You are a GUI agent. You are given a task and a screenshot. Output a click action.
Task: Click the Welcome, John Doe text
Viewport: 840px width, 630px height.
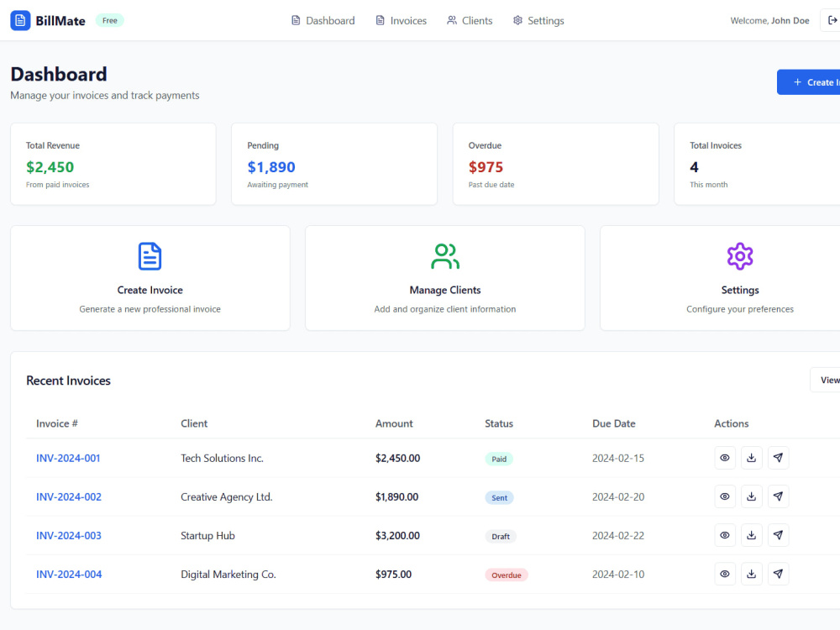(x=769, y=20)
